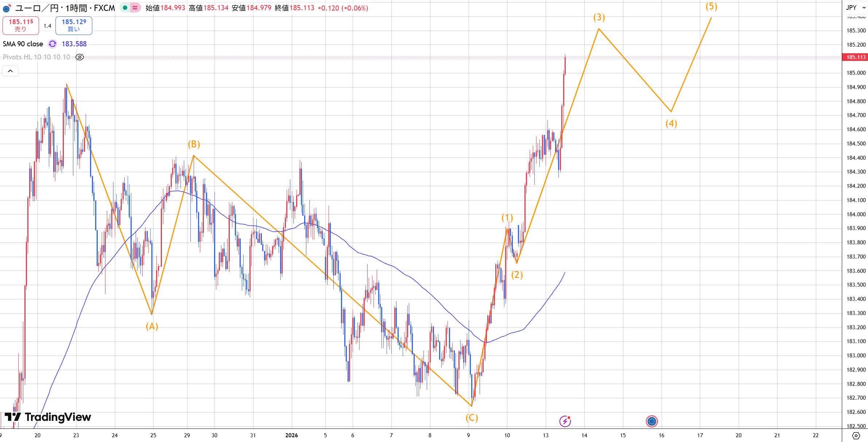Select the Pivots HL indicator label

click(x=36, y=57)
